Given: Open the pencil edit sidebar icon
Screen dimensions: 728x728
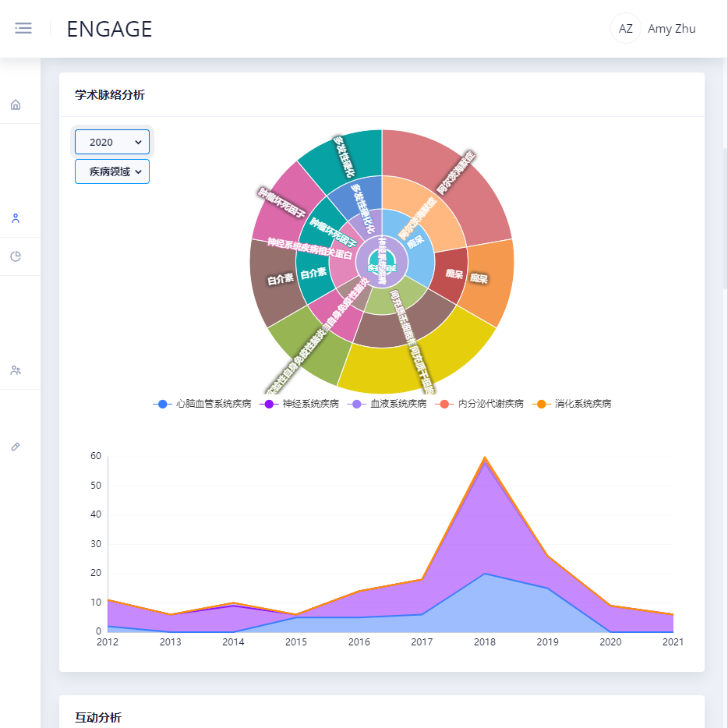Looking at the screenshot, I should tap(16, 447).
